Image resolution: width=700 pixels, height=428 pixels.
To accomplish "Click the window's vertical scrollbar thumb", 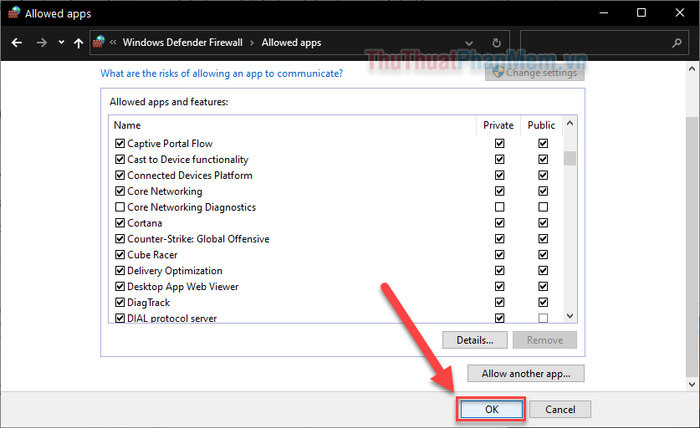I will pos(692,245).
